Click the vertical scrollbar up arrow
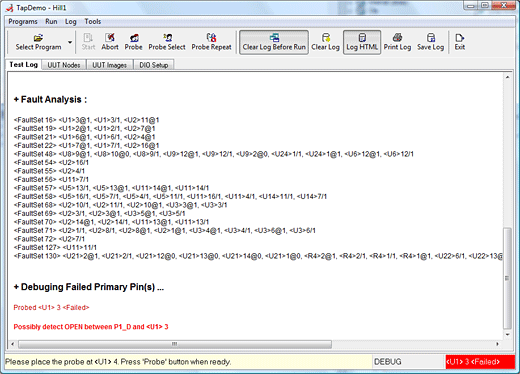Viewport: 520px width, 374px height. point(507,77)
